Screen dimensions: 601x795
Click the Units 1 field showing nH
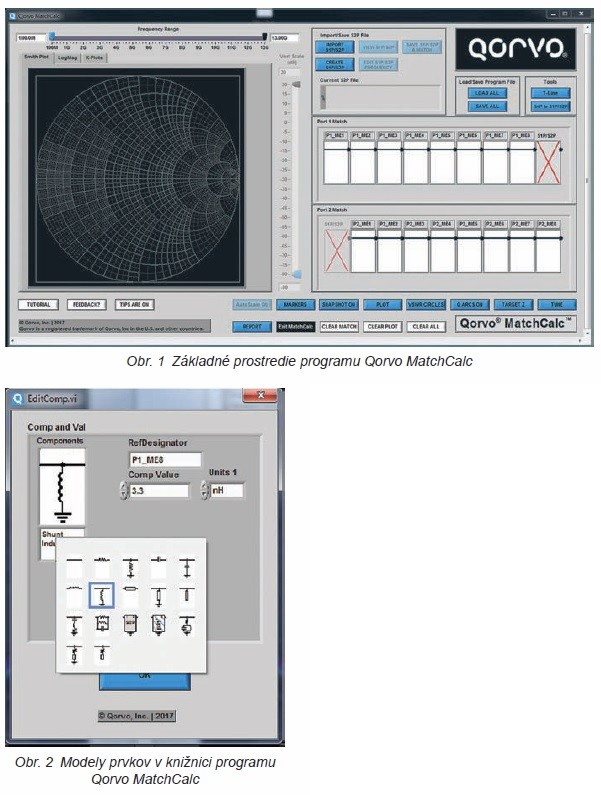pos(227,490)
